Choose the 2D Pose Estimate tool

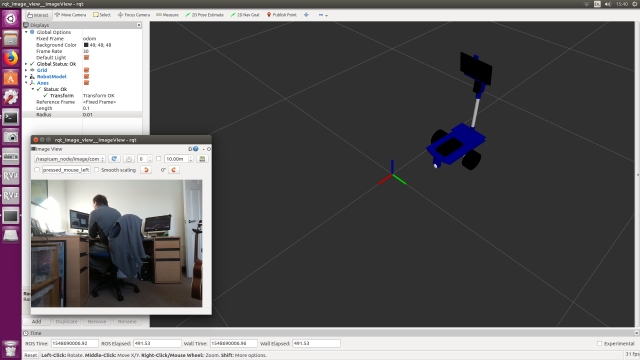(x=204, y=15)
